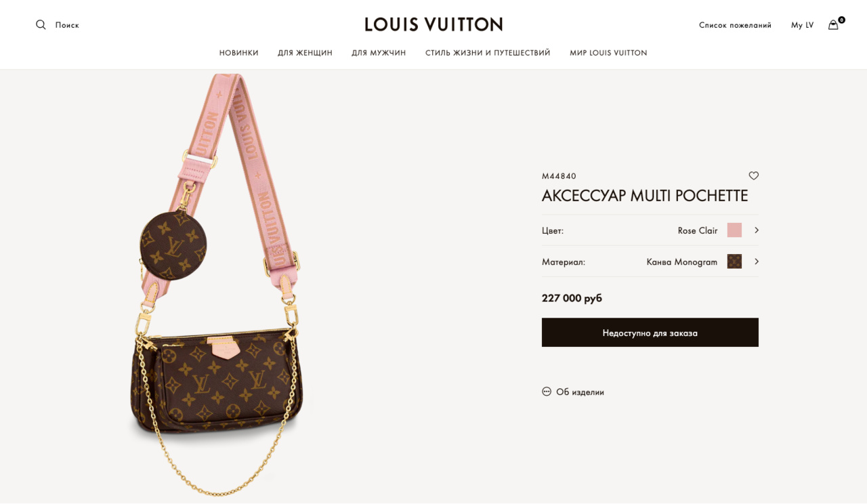Click the ellipsis icon beside Об изделии
Viewport: 867px width, 504px height.
(547, 392)
